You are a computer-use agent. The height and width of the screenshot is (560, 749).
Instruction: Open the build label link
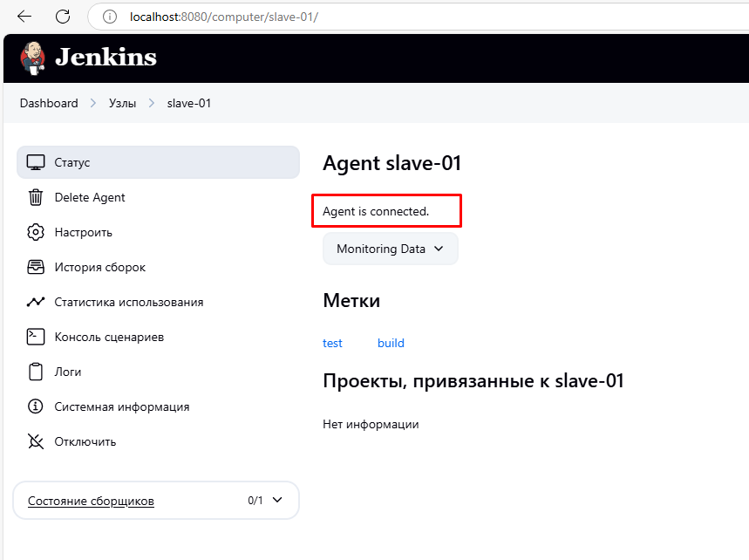click(391, 343)
